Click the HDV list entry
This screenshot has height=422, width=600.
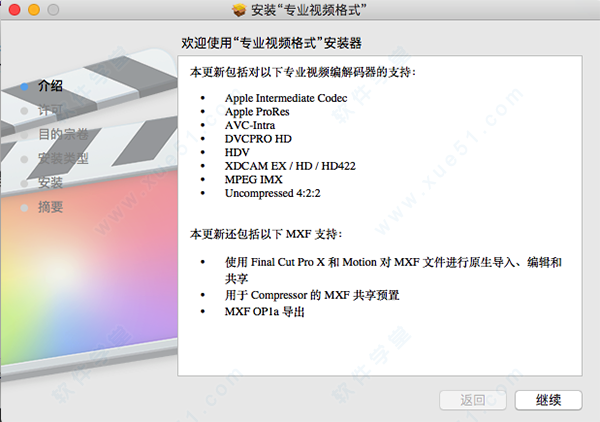tap(237, 152)
